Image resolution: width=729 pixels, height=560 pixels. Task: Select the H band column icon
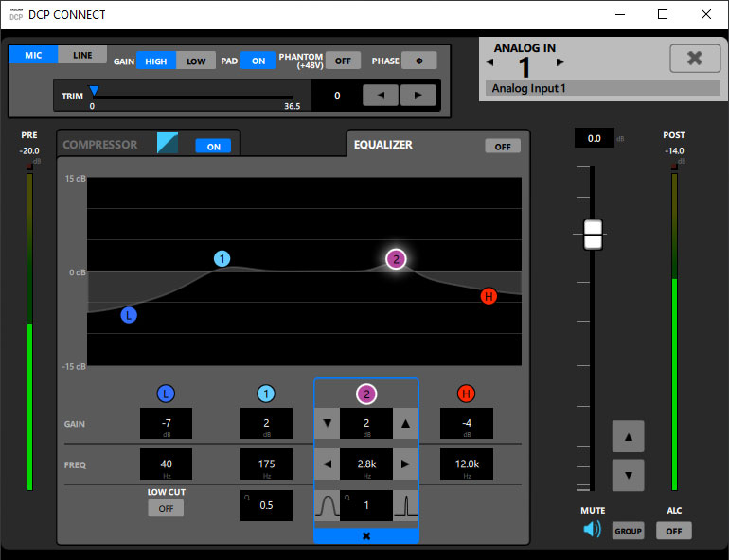[467, 394]
